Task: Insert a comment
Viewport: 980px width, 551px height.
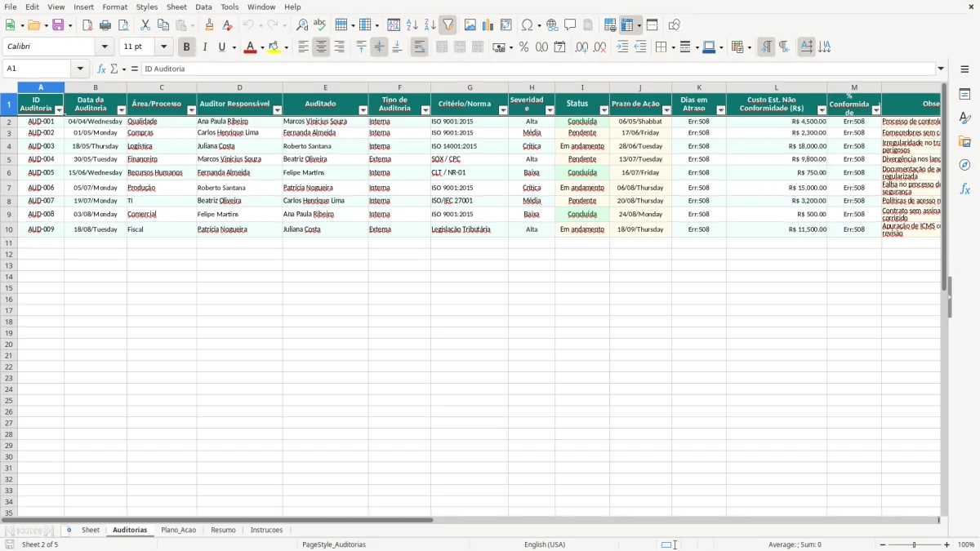Action: (570, 25)
